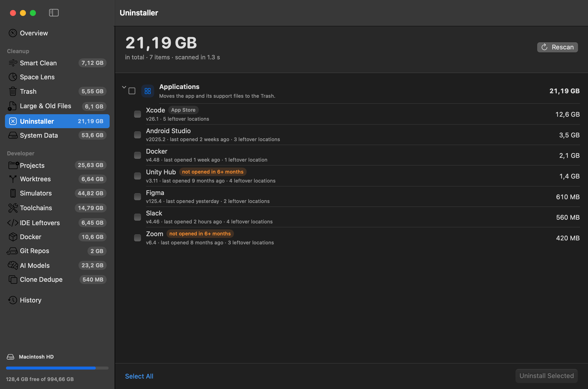Open the Simulators section
This screenshot has height=389, width=588.
click(57, 193)
